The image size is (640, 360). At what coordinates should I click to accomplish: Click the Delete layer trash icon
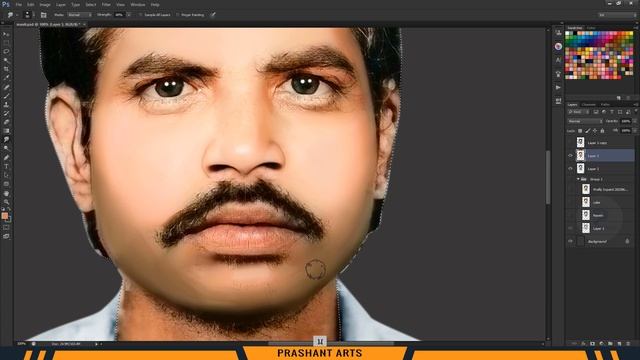pyautogui.click(x=628, y=344)
